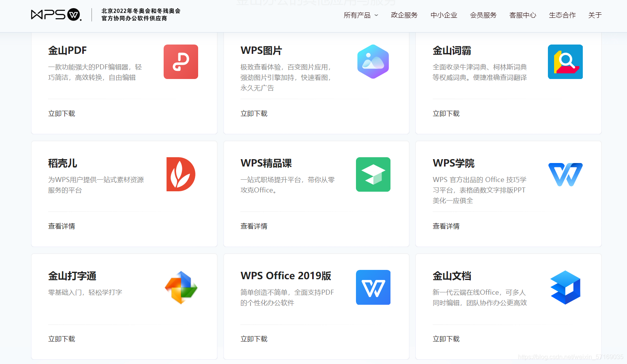The height and width of the screenshot is (364, 627).
Task: Open the WPS图片 hexagon icon
Action: point(373,62)
